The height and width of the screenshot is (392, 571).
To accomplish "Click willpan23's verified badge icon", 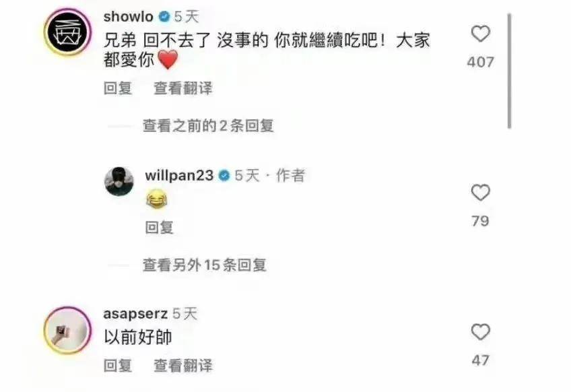I will coord(224,176).
